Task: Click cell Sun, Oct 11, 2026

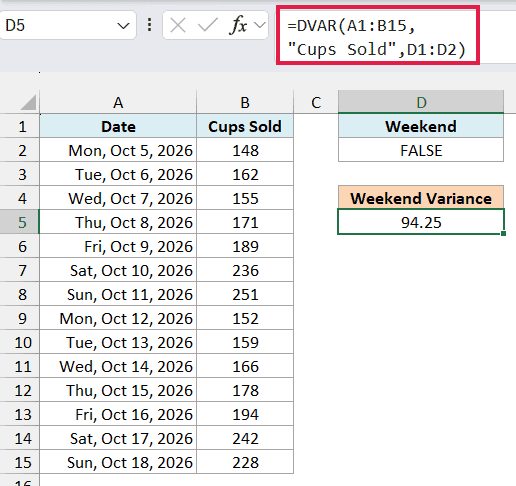Action: point(118,294)
